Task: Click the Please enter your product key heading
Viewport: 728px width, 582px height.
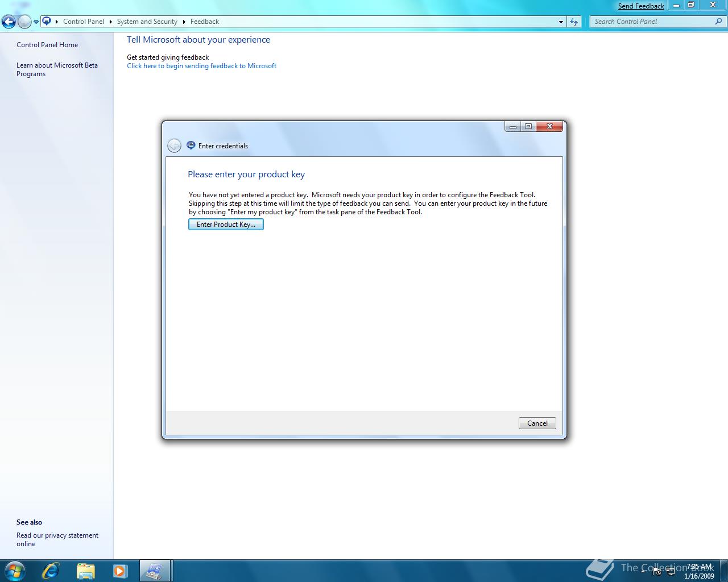Action: pyautogui.click(x=246, y=174)
